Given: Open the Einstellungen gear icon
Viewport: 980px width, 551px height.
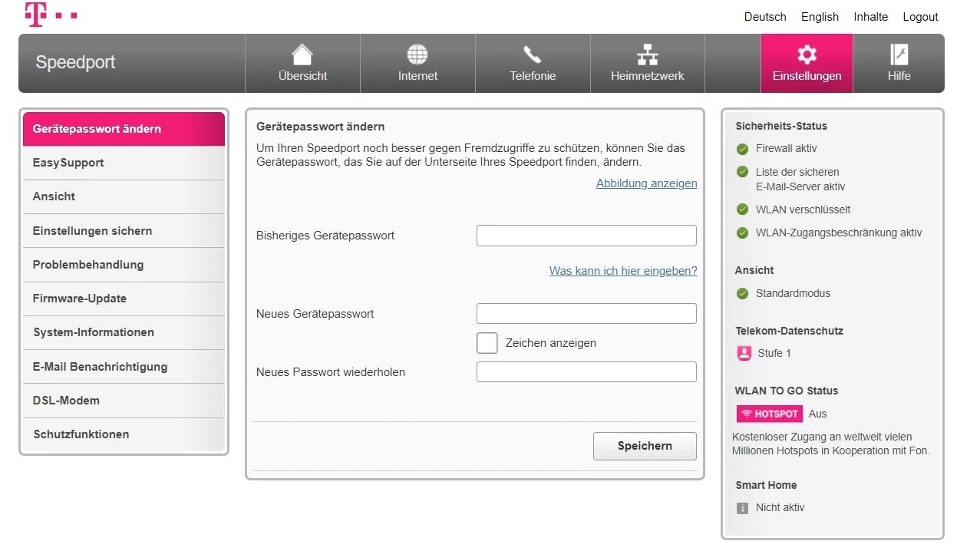Looking at the screenshot, I should (x=807, y=54).
